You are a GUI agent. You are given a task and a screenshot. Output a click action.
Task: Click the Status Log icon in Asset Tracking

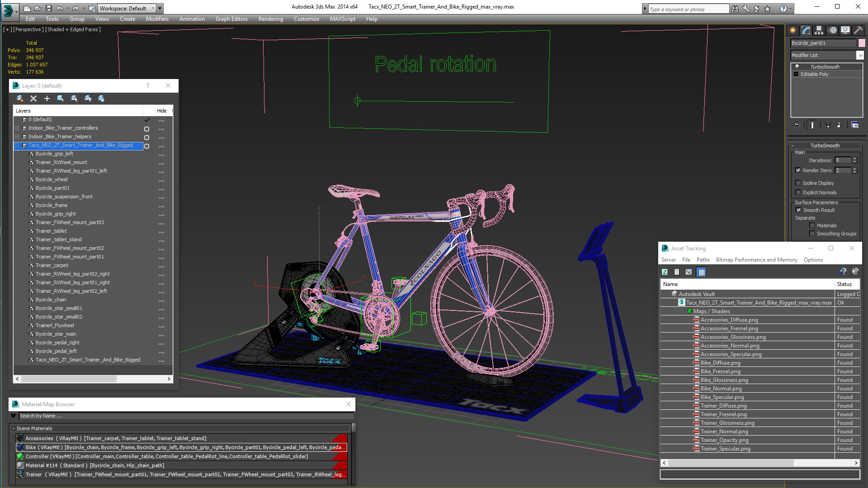pos(677,272)
